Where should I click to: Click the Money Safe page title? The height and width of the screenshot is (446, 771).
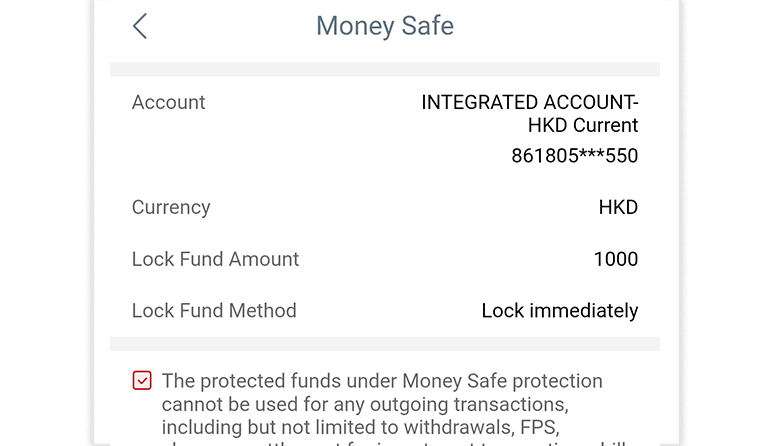385,26
